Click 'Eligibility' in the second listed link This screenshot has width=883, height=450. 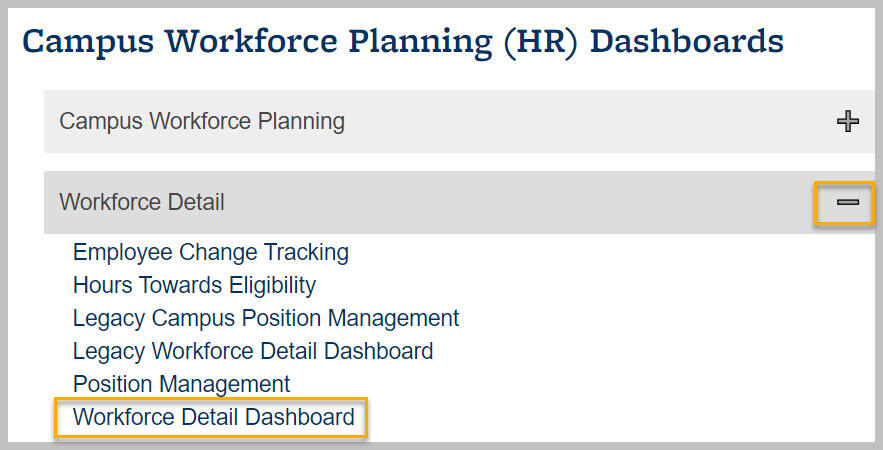(273, 285)
